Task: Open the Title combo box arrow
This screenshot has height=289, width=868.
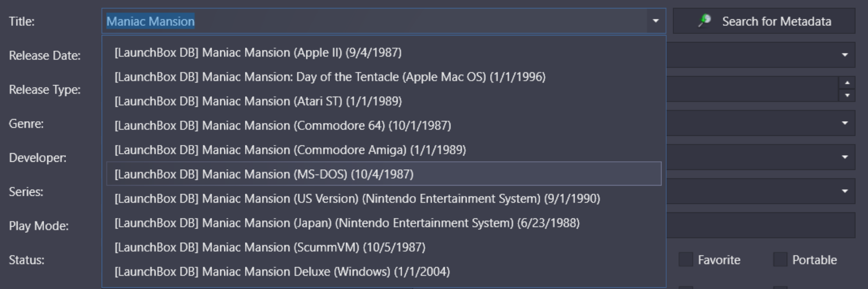Action: (x=655, y=21)
